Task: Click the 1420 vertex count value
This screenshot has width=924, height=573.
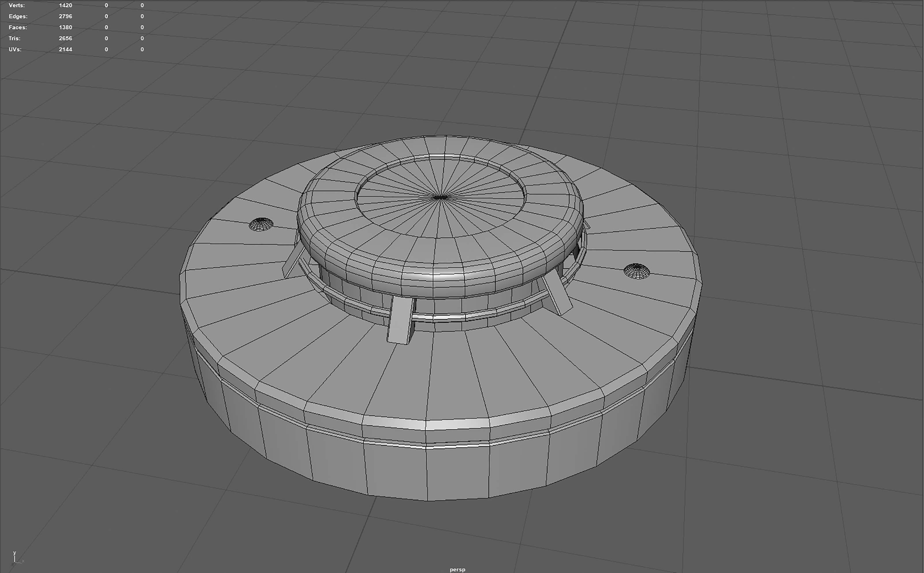Action: [x=65, y=5]
